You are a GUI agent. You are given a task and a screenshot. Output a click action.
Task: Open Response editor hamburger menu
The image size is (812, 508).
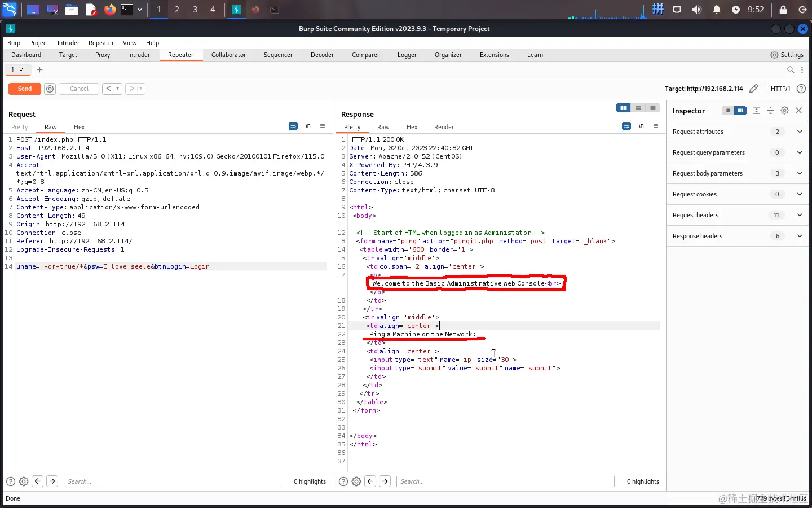[x=656, y=126]
